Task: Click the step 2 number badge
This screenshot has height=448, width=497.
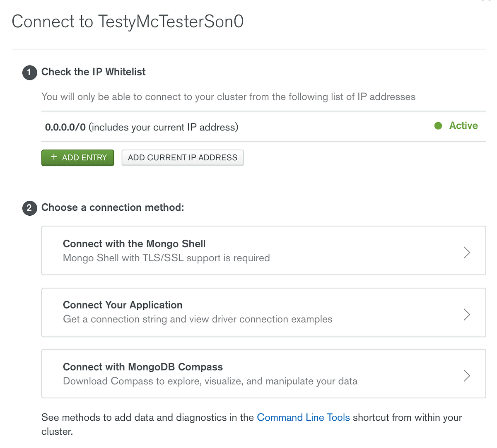Action: [x=29, y=208]
